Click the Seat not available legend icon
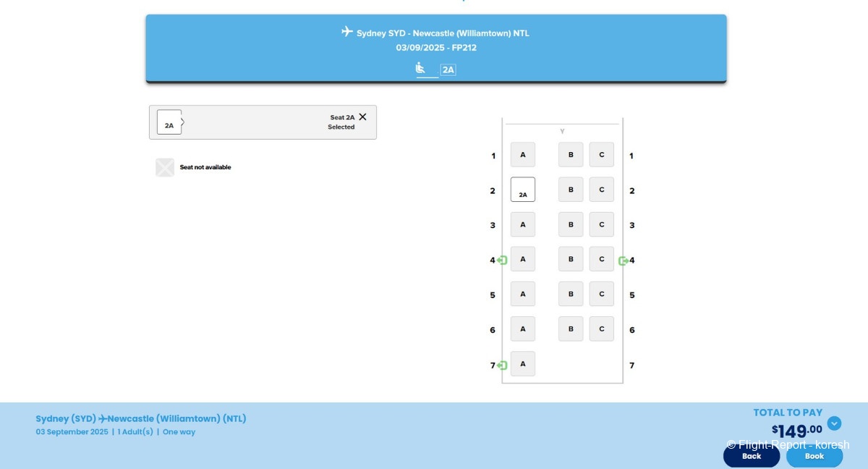The image size is (868, 469). (165, 168)
